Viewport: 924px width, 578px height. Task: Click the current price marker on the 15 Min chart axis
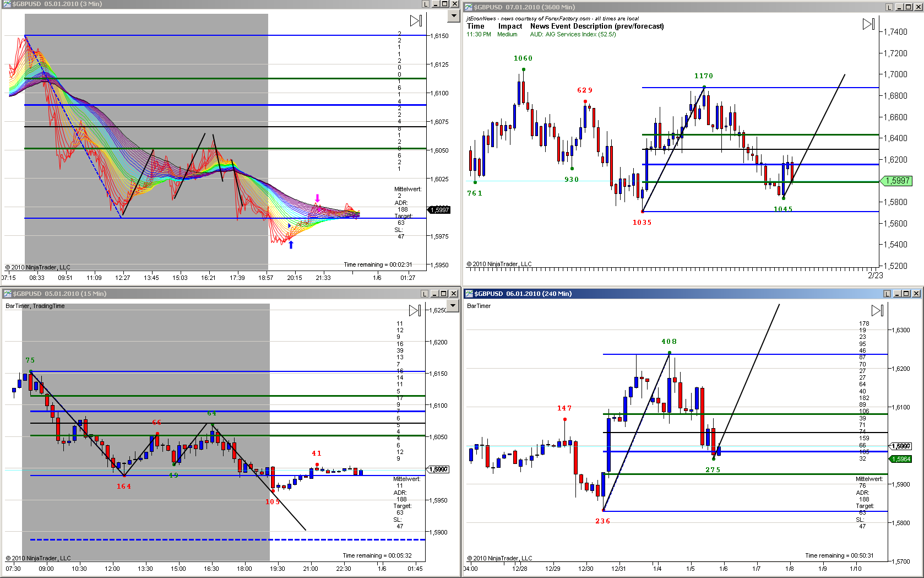pyautogui.click(x=439, y=469)
